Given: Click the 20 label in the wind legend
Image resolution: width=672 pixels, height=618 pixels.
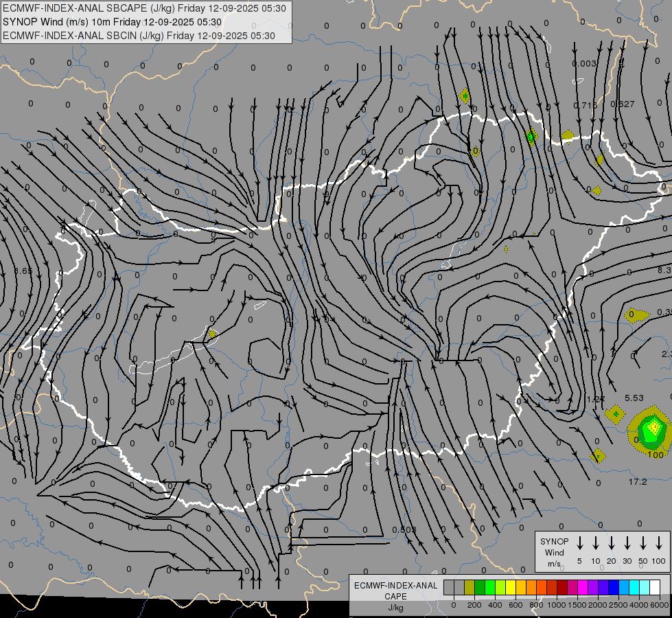Looking at the screenshot, I should coord(612,561).
